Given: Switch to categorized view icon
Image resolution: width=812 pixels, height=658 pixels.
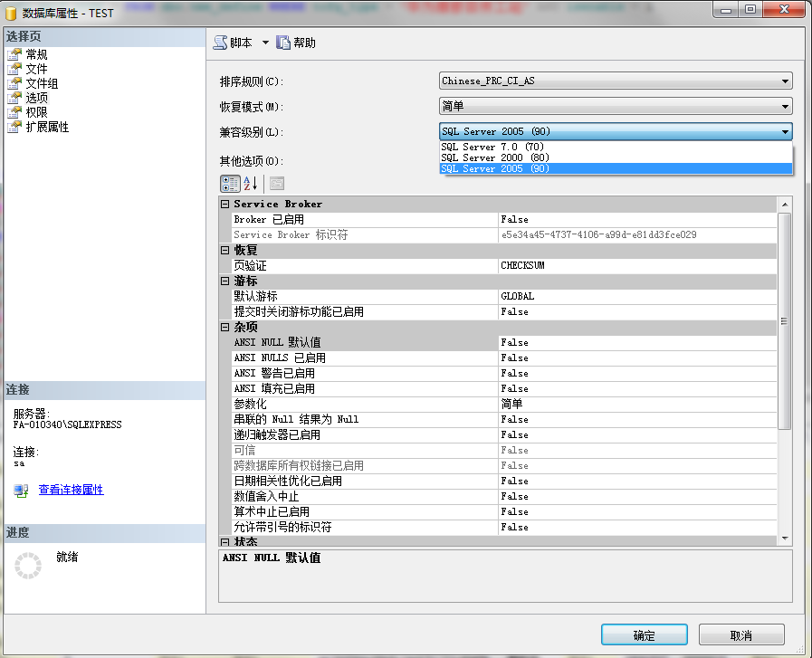Looking at the screenshot, I should coord(230,183).
